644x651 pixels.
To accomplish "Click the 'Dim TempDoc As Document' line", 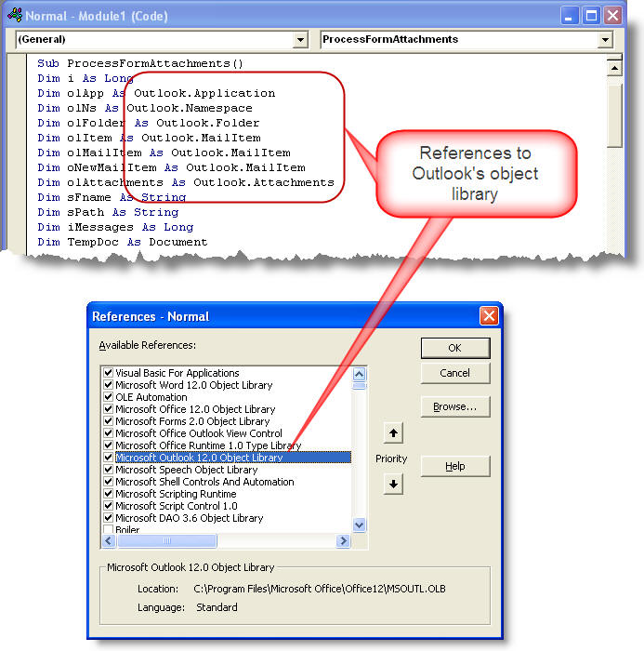I will (x=123, y=242).
